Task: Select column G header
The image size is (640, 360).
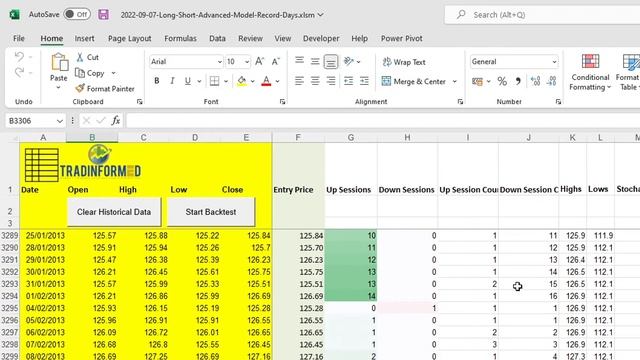Action: pos(351,138)
